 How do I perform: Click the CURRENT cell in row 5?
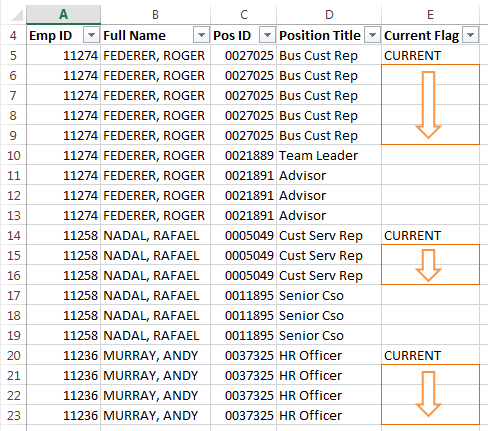tap(430, 55)
